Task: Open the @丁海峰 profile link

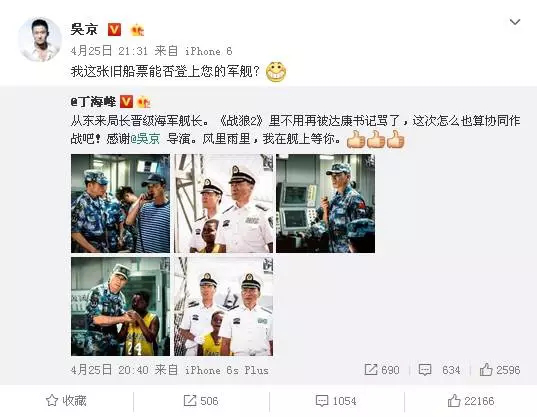Action: 93,102
